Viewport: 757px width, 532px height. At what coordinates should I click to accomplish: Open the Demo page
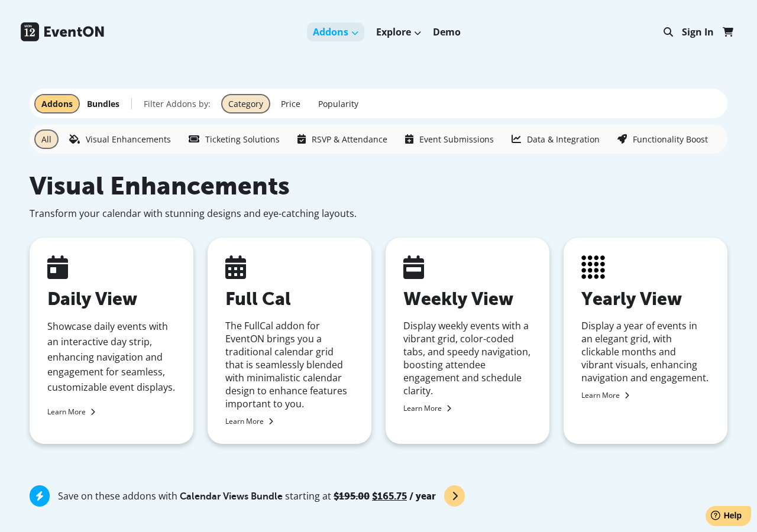point(447,32)
